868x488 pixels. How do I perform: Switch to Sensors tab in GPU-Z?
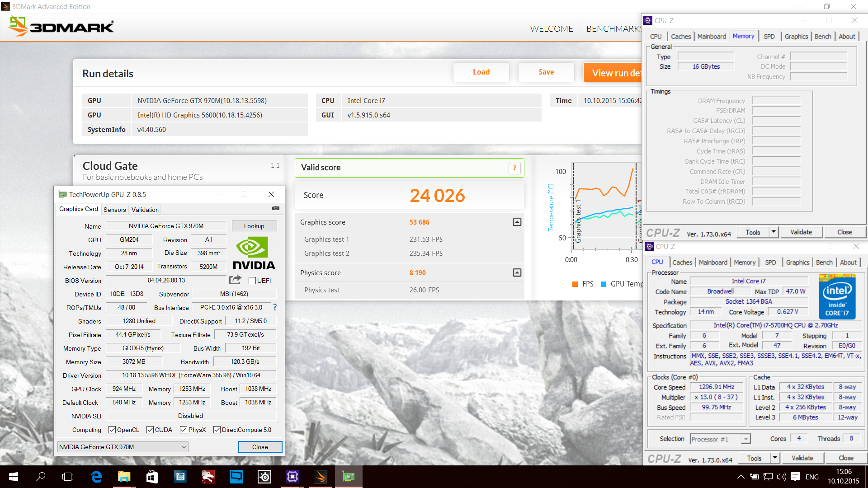tap(115, 210)
